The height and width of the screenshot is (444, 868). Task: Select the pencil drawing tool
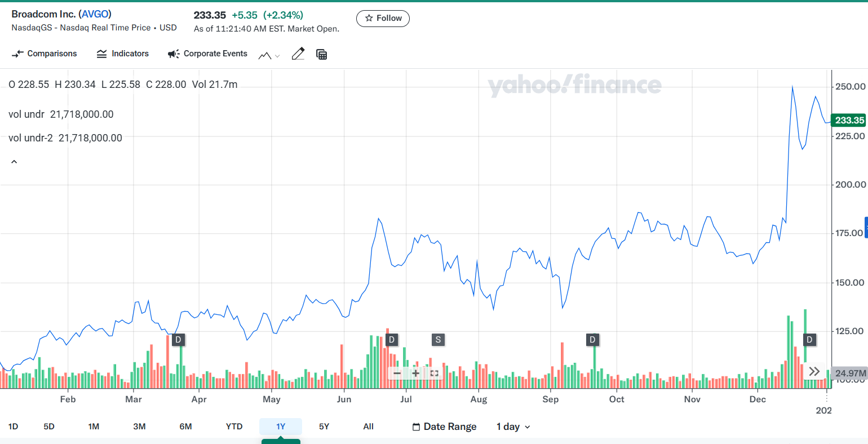(x=298, y=54)
